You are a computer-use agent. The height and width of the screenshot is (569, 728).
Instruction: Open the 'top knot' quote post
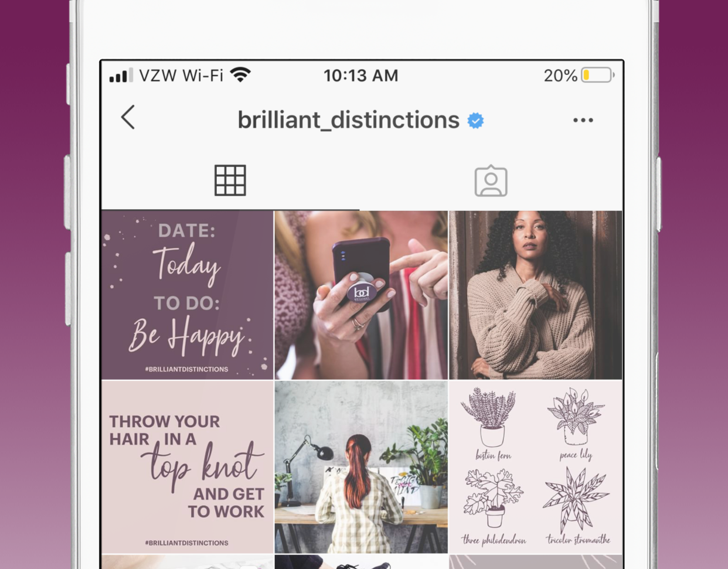click(187, 467)
